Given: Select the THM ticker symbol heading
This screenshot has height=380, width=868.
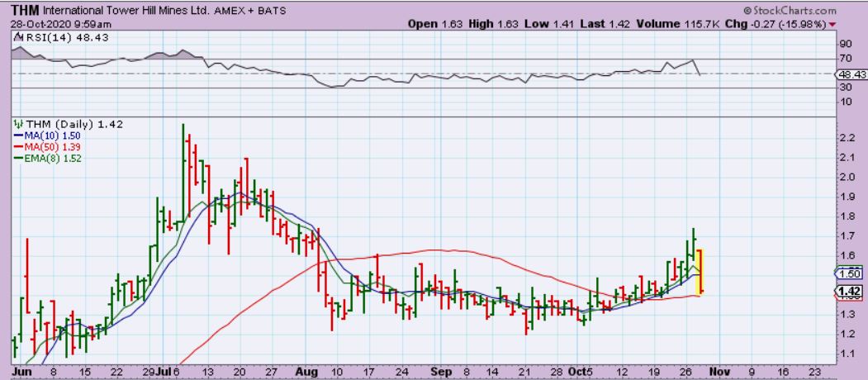Looking at the screenshot, I should pyautogui.click(x=26, y=11).
